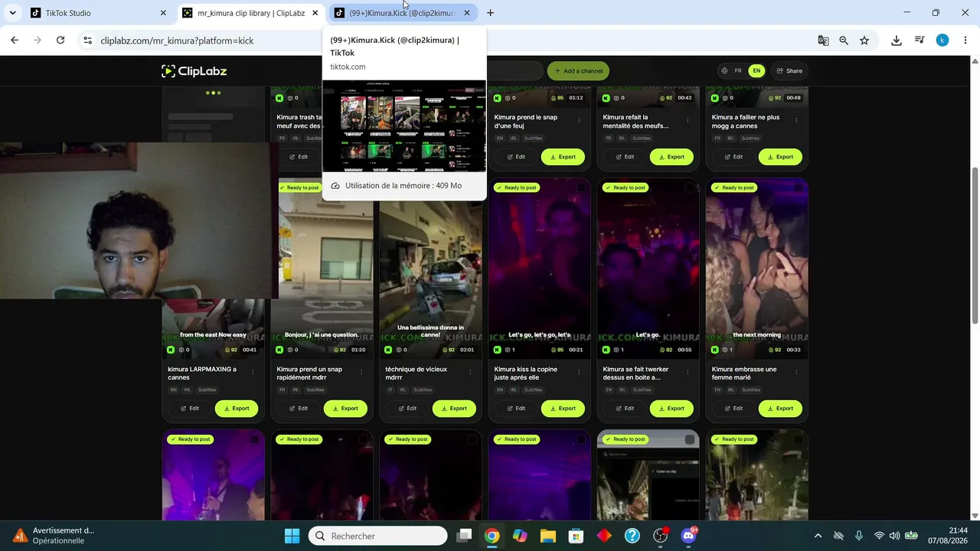The height and width of the screenshot is (551, 980).
Task: Switch to the Kimura.Kick TikTok tab
Action: coord(403,13)
